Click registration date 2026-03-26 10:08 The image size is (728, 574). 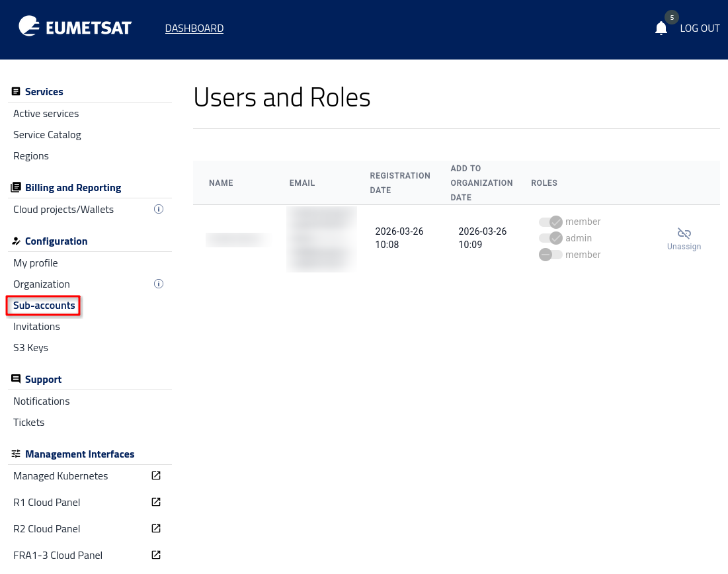399,238
